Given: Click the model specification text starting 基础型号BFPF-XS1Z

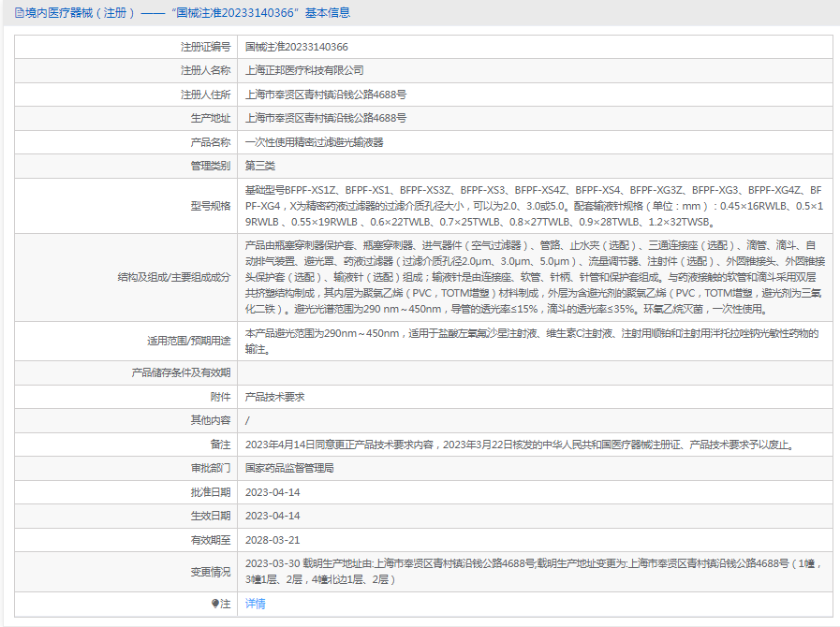Looking at the screenshot, I should (x=534, y=206).
